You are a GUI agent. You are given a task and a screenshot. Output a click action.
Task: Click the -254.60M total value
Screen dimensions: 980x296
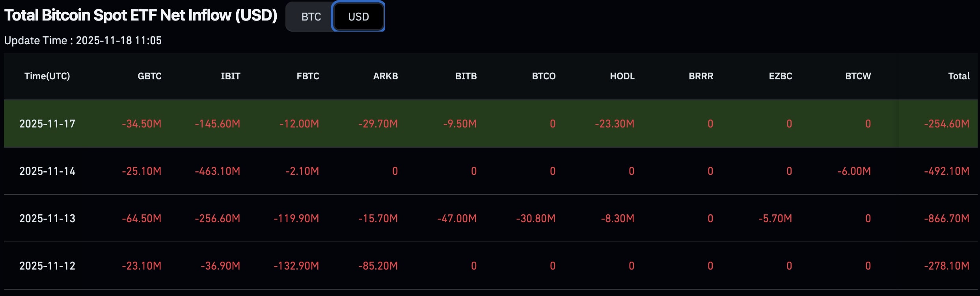[x=946, y=124]
